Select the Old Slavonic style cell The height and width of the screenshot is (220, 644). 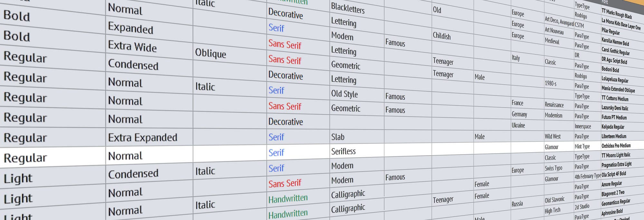pyautogui.click(x=554, y=200)
